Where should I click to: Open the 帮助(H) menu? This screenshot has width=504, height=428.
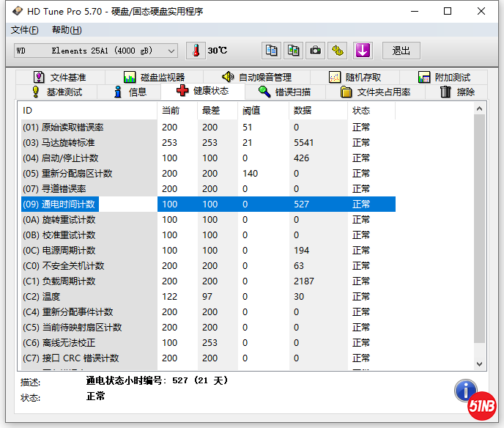67,30
